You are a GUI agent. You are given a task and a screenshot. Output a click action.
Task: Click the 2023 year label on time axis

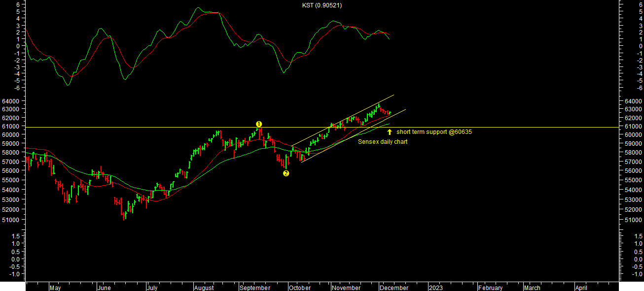coord(435,288)
